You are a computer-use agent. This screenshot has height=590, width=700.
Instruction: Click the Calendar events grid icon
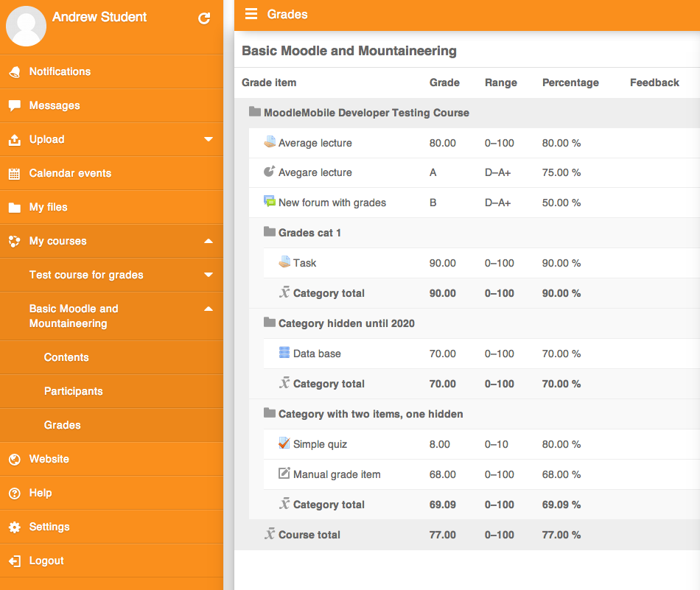point(14,174)
